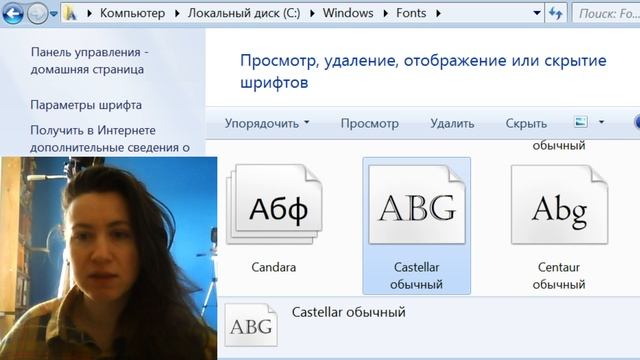The width and height of the screenshot is (640, 360).
Task: Click the change view icon in toolbar
Action: coord(581,122)
